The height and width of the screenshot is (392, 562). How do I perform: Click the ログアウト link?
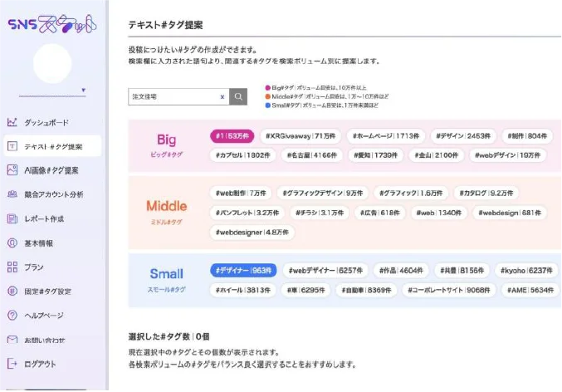40,364
